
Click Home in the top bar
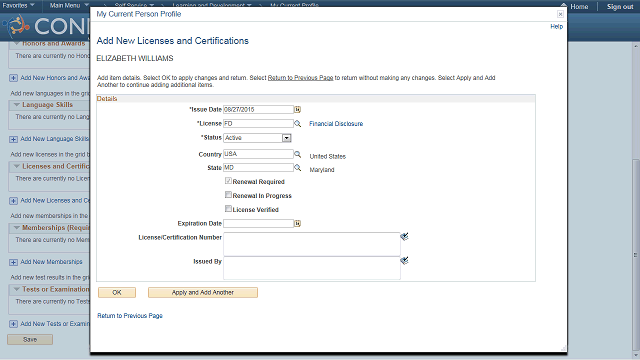pos(579,7)
